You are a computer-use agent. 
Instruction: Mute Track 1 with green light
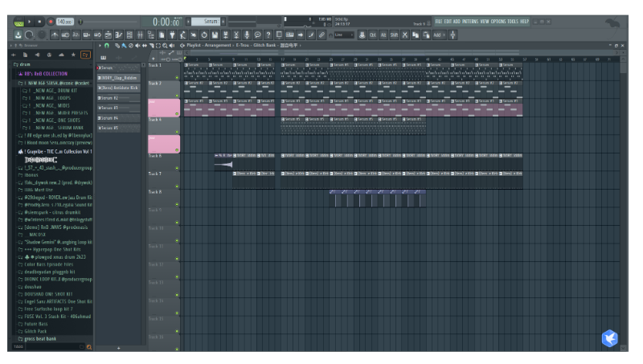point(177,77)
